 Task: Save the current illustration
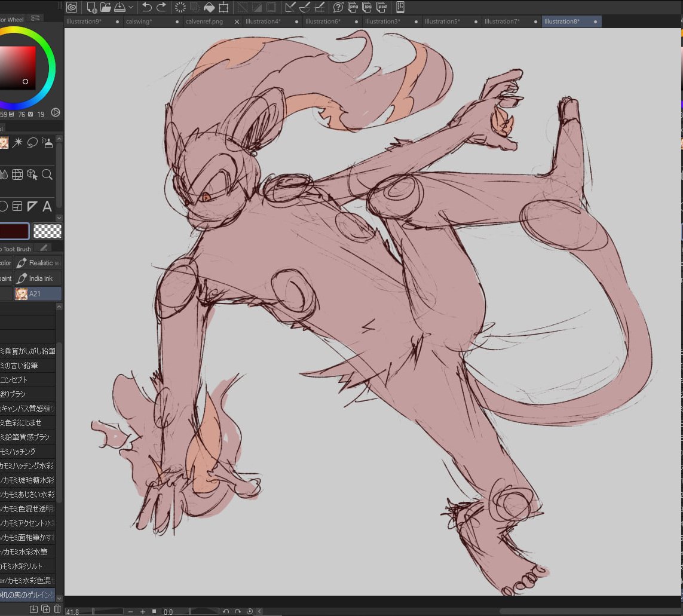click(x=120, y=7)
